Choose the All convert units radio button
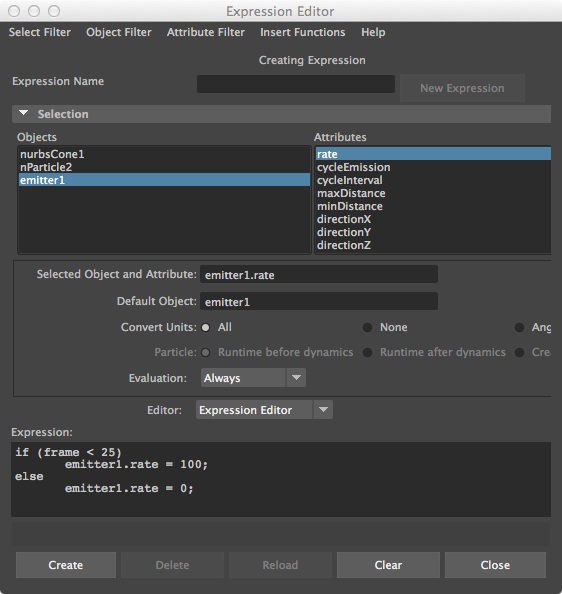This screenshot has height=594, width=562. click(206, 327)
